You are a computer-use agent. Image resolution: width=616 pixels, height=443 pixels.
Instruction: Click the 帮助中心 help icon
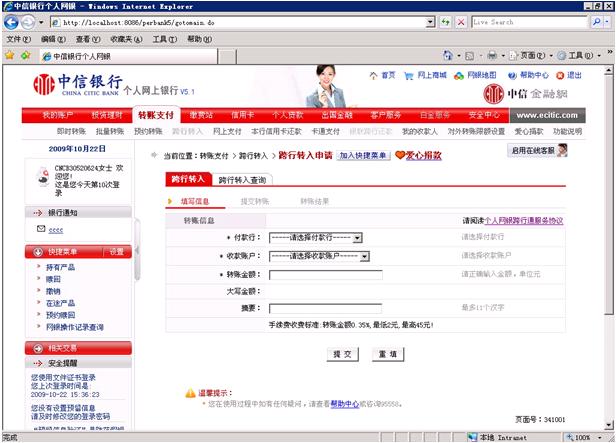512,75
